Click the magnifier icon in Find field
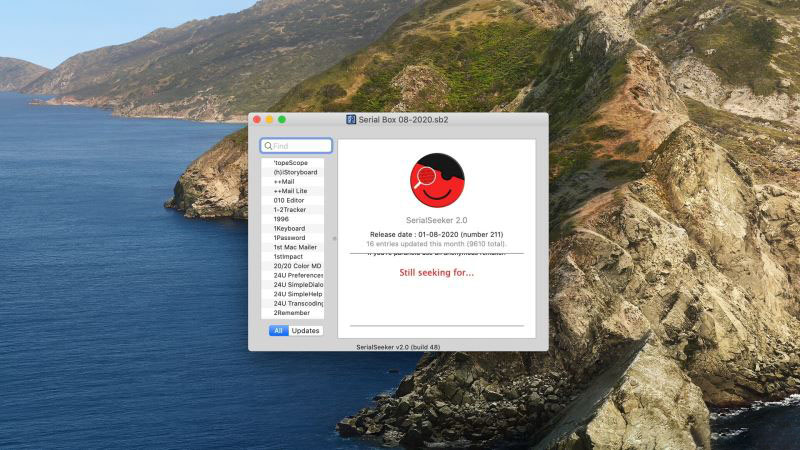 click(268, 146)
